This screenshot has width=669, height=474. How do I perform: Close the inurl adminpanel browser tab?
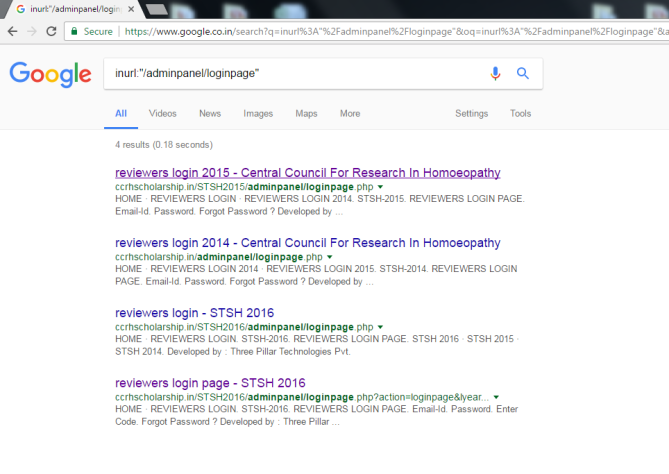(131, 9)
